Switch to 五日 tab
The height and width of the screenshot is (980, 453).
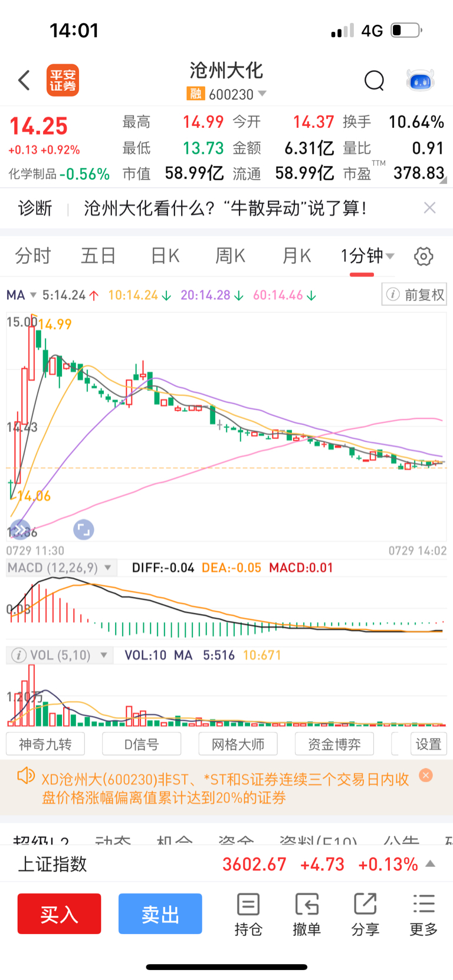tap(99, 256)
